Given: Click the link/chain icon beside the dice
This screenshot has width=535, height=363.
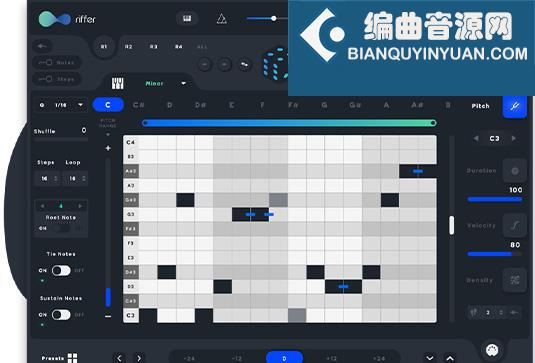Looking at the screenshot, I should click(245, 64).
